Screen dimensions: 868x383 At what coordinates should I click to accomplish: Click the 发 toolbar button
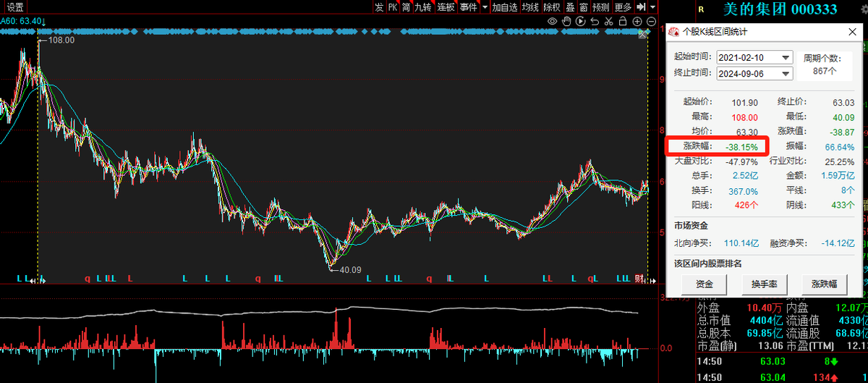click(379, 7)
